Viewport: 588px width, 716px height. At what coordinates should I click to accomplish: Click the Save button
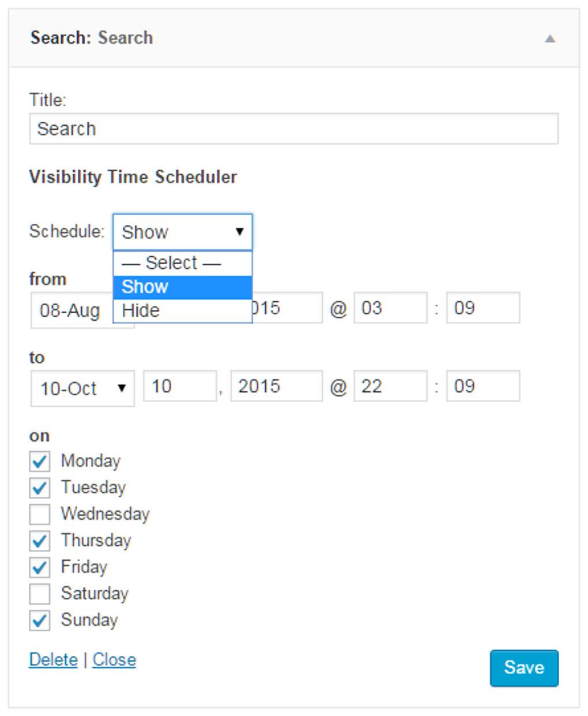tap(523, 668)
